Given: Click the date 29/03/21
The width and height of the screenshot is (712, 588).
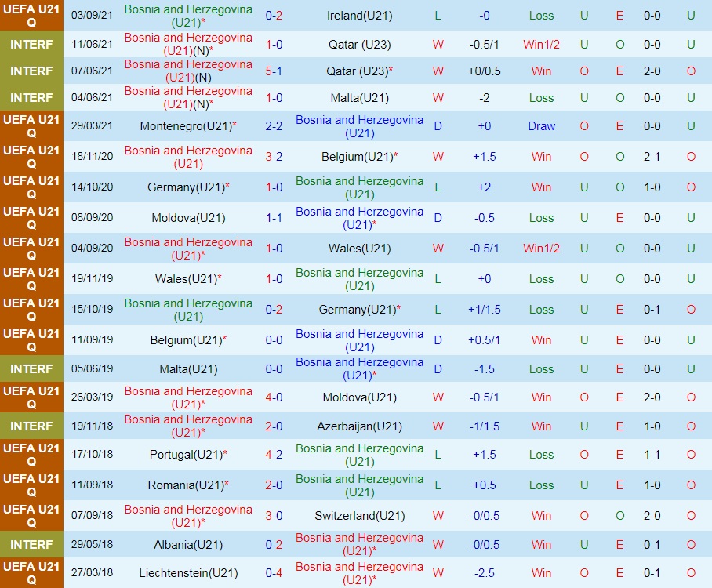Looking at the screenshot, I should (x=93, y=126).
